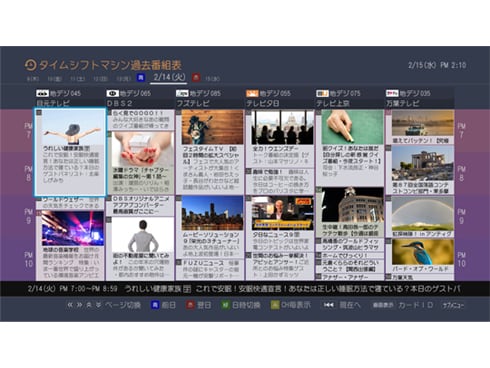
Task: Click the timeshift clock icon beside the title
Action: tap(30, 65)
